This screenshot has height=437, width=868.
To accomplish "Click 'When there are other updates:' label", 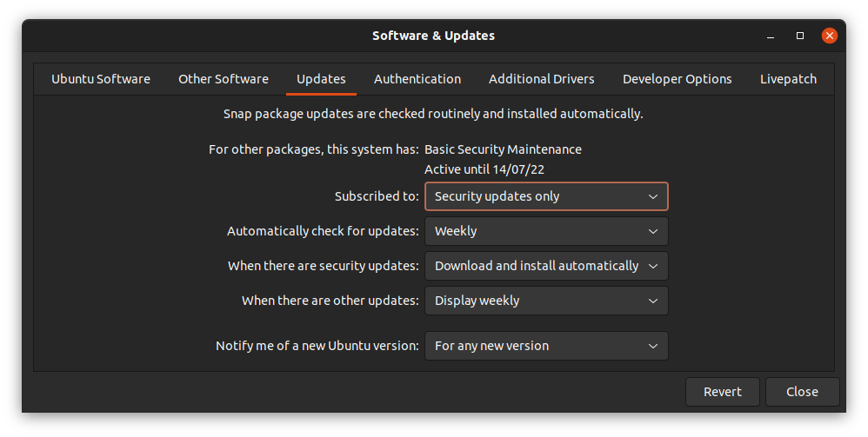I will click(x=331, y=301).
